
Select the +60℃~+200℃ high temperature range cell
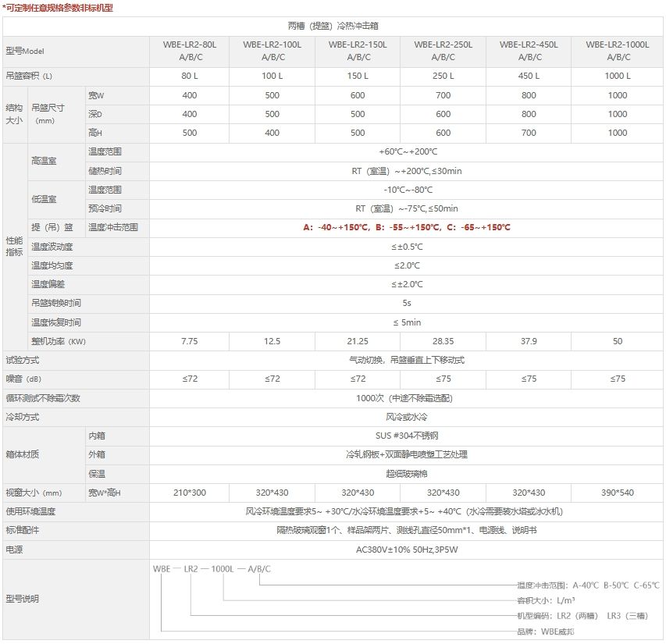(406, 151)
